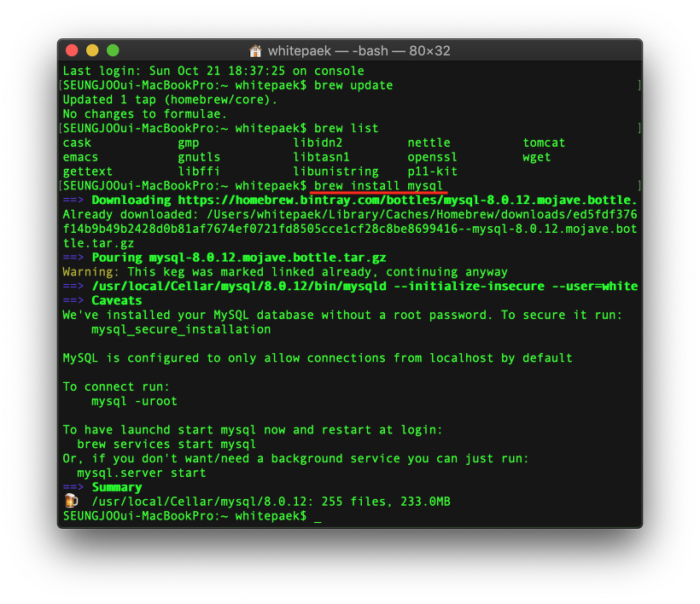The height and width of the screenshot is (604, 700).
Task: Click '/usr/local/Cellar/mysql/8.0.12: 255 files' line
Action: pyautogui.click(x=271, y=502)
